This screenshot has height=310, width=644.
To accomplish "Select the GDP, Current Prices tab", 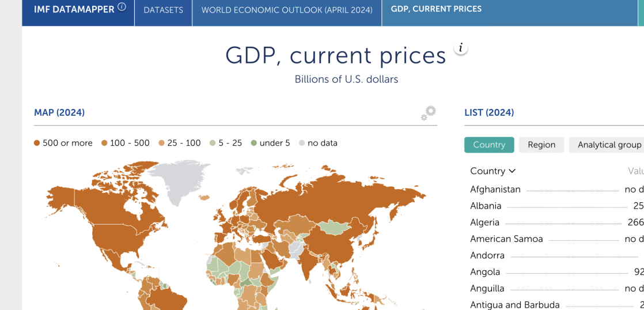I will pyautogui.click(x=436, y=9).
